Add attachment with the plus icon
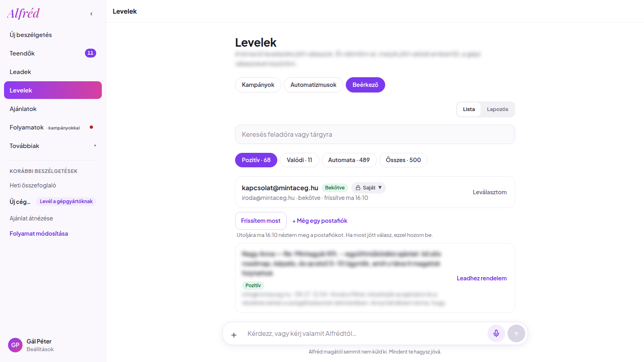 pyautogui.click(x=234, y=335)
